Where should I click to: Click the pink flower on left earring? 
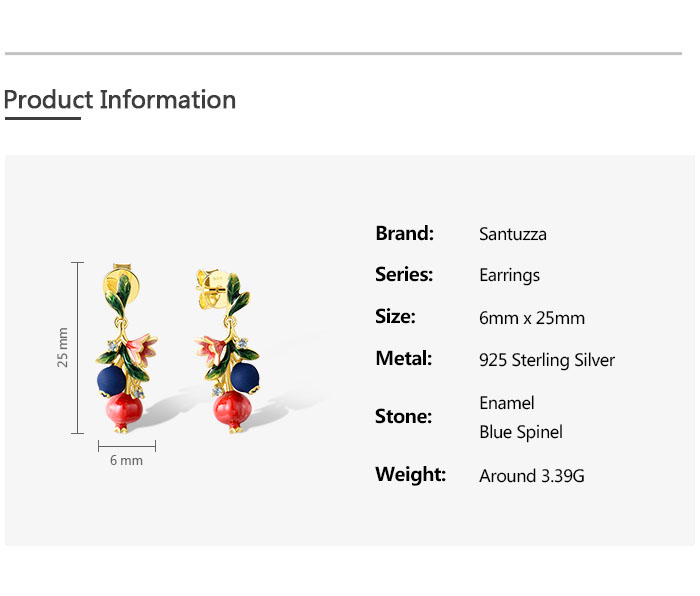click(135, 346)
